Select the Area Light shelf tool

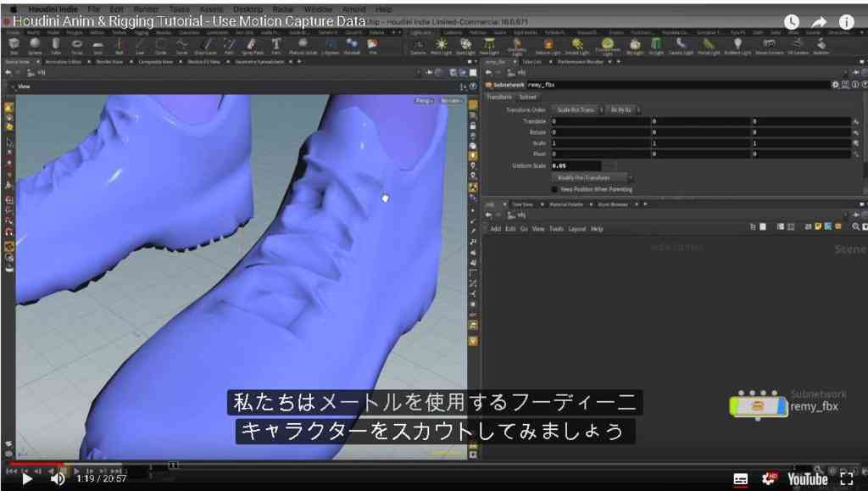pyautogui.click(x=489, y=46)
